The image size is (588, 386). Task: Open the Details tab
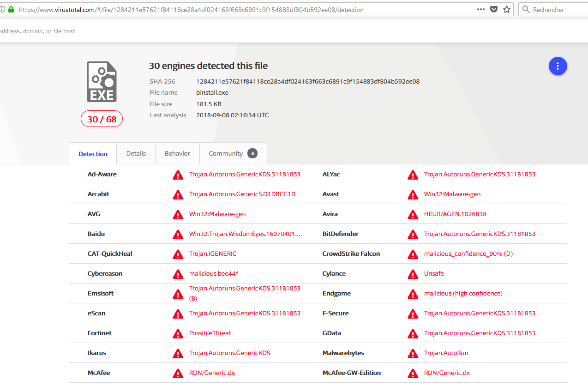click(136, 153)
